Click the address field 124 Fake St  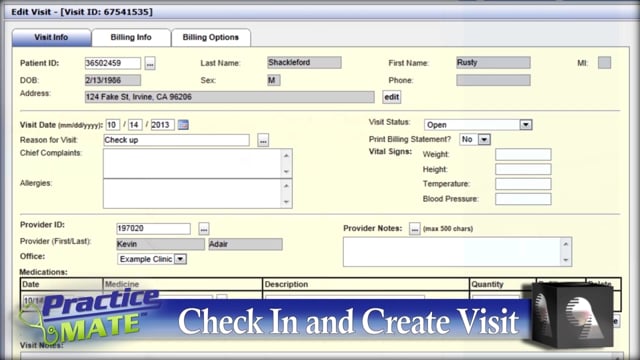(229, 97)
